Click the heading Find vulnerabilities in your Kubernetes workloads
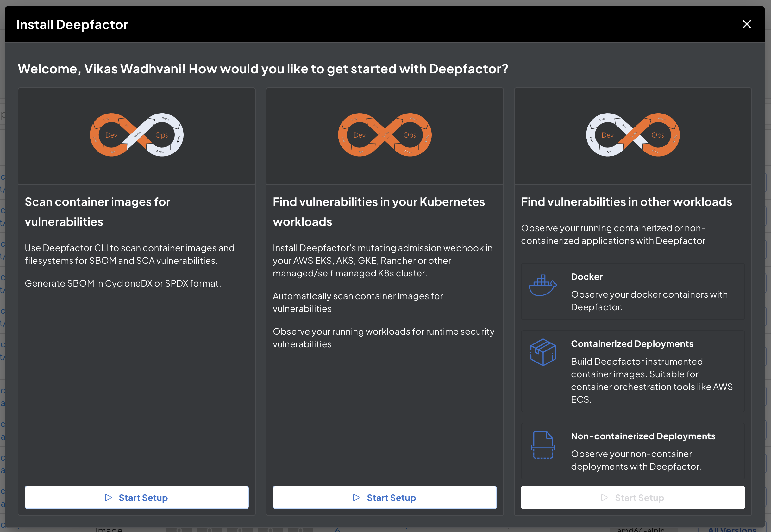The image size is (771, 532). (379, 212)
